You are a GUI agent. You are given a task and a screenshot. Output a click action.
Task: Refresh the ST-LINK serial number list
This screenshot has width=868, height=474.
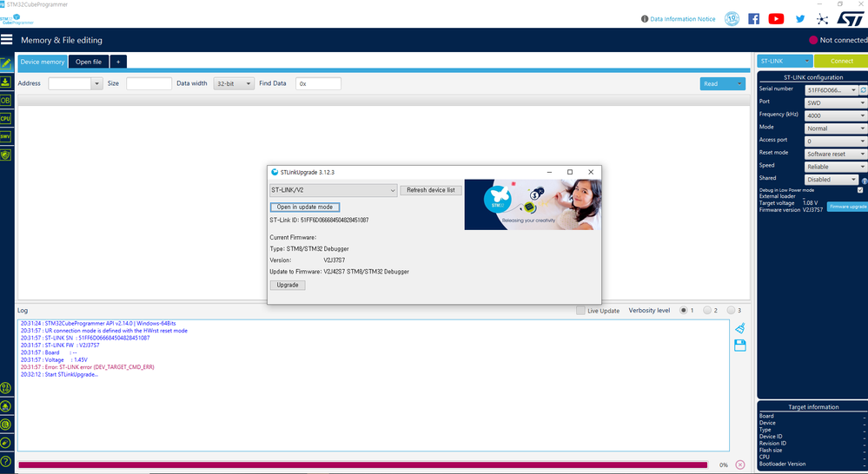click(x=863, y=89)
